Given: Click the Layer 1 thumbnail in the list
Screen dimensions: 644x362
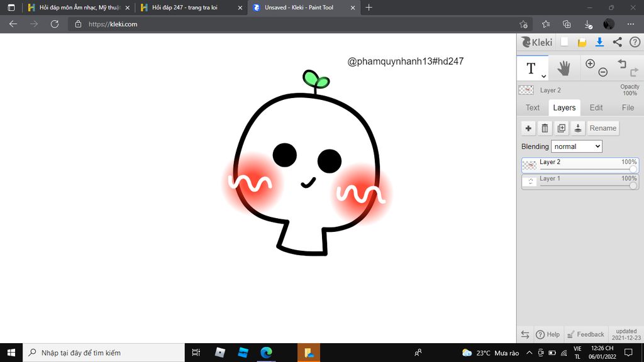Looking at the screenshot, I should 530,182.
